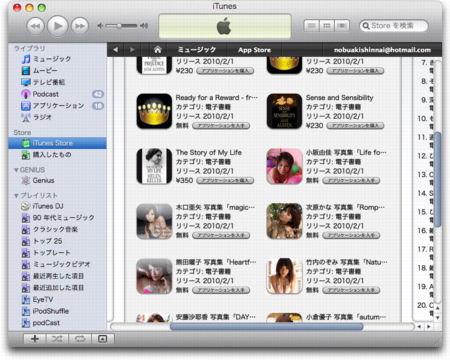The width and height of the screenshot is (450, 360).
Task: Open アプリケーション in the library sidebar
Action: tap(57, 106)
